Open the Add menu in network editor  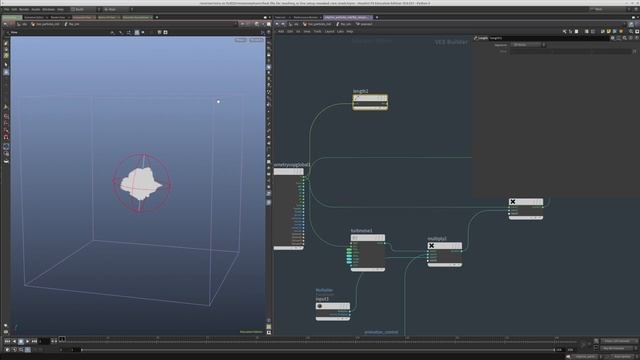(281, 31)
